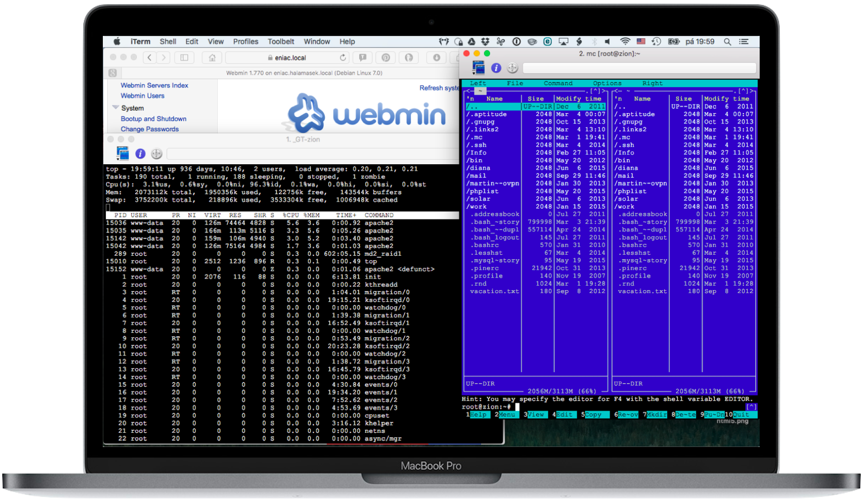This screenshot has width=863, height=504.
Task: Open the ESET menu bar icon
Action: (x=547, y=42)
